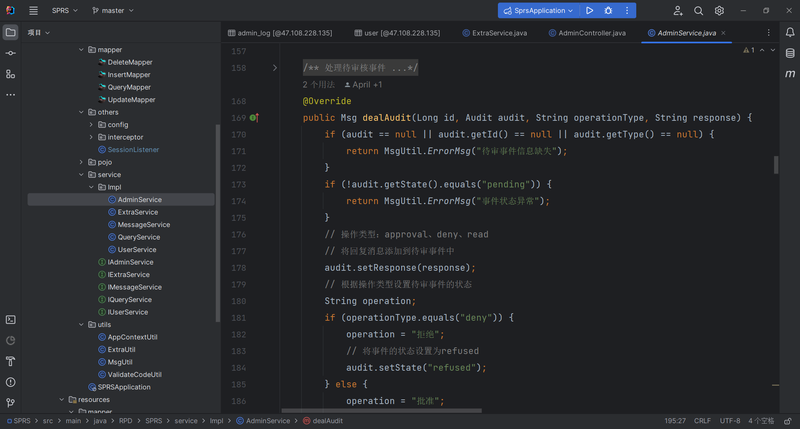Open the Build hammer tool window
The width and height of the screenshot is (800, 429).
point(10,361)
